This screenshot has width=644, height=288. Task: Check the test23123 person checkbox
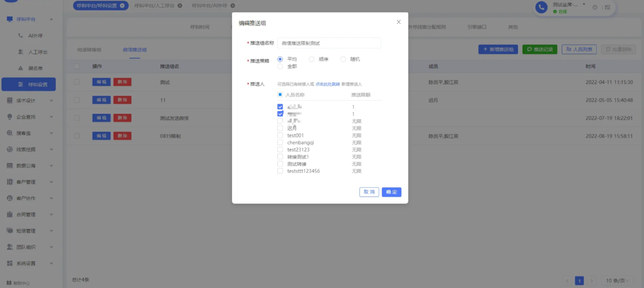point(280,149)
